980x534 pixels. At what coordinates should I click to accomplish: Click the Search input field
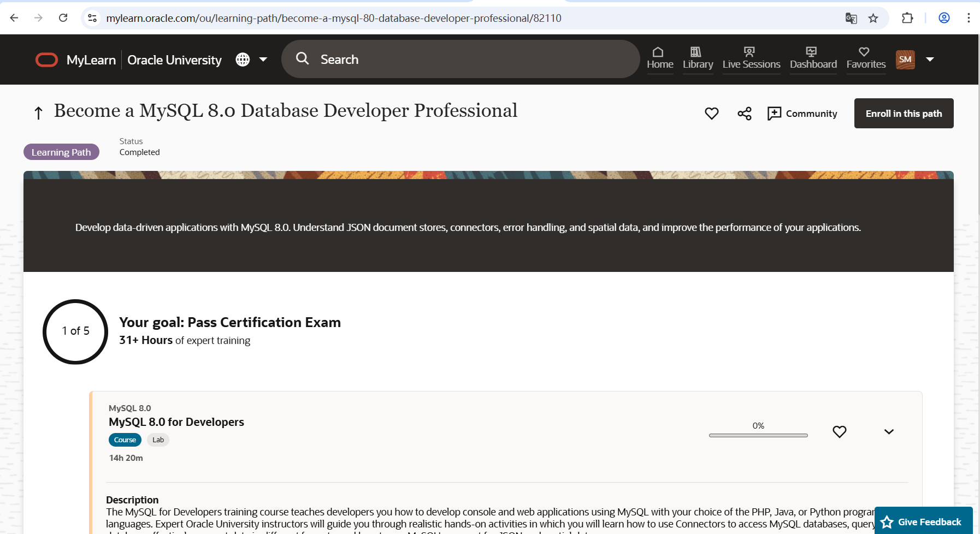pos(470,60)
